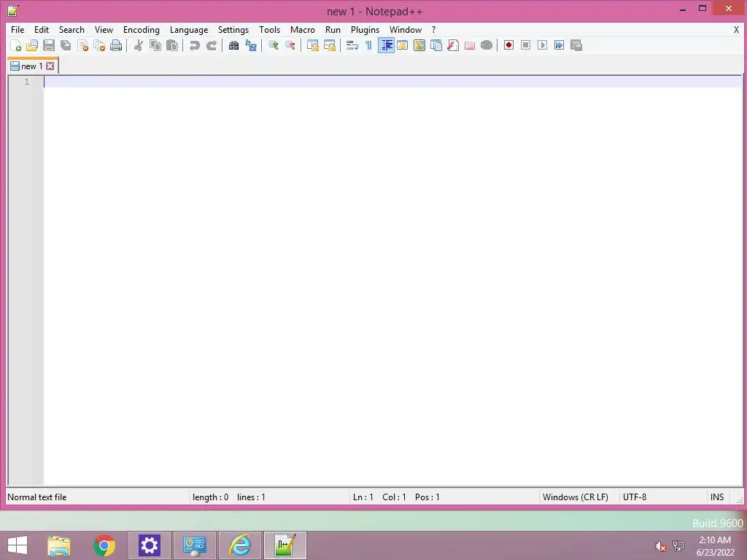Viewport: 747px width, 560px height.
Task: Open Folder as Workspace icon
Action: coord(470,45)
